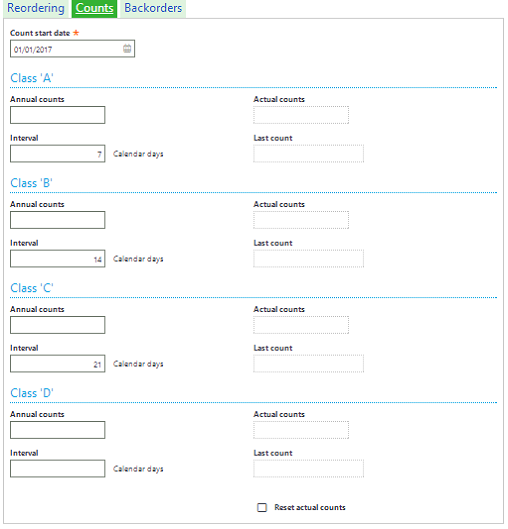
Task: Click Class 'B' Actual counts box
Action: point(301,220)
